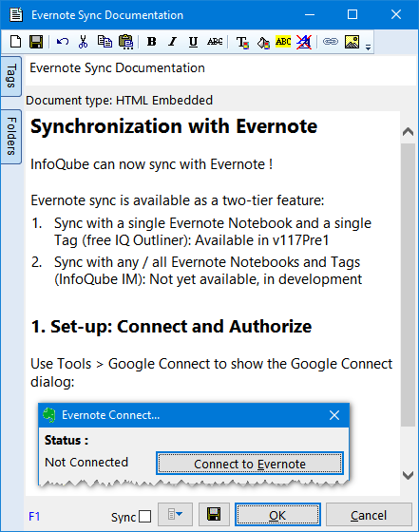The width and height of the screenshot is (419, 532).
Task: Insert a hyperlink using the link icon
Action: point(330,42)
